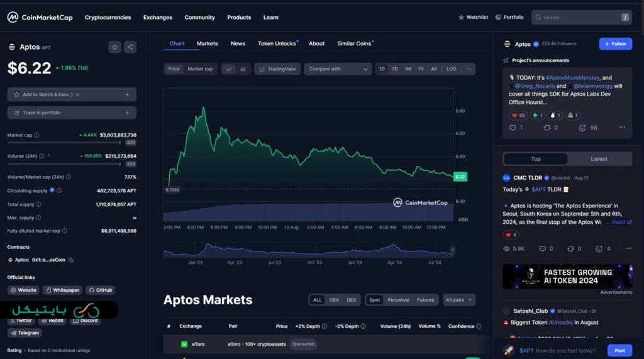Switch to the line chart icon
Viewport: 644px width, 359px height.
[229, 69]
